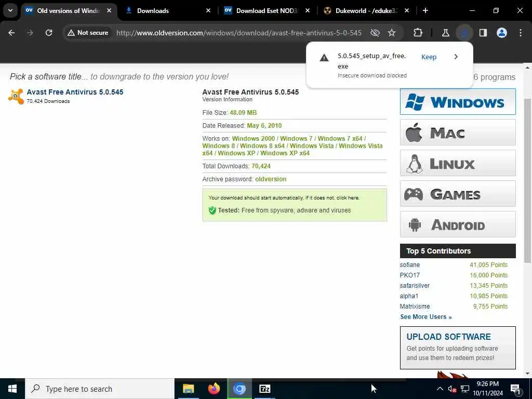This screenshot has height=399, width=532.
Task: Click the Top 5 Contributors header
Action: pos(458,251)
